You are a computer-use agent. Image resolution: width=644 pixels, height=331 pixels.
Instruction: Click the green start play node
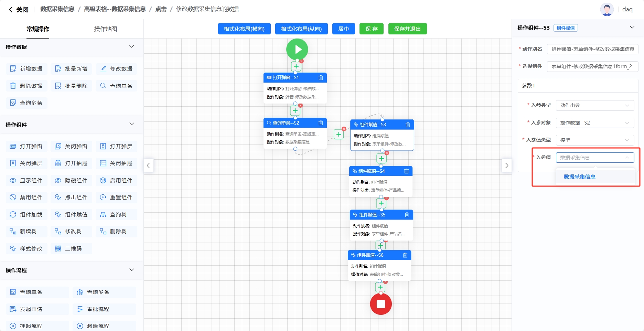pos(297,49)
